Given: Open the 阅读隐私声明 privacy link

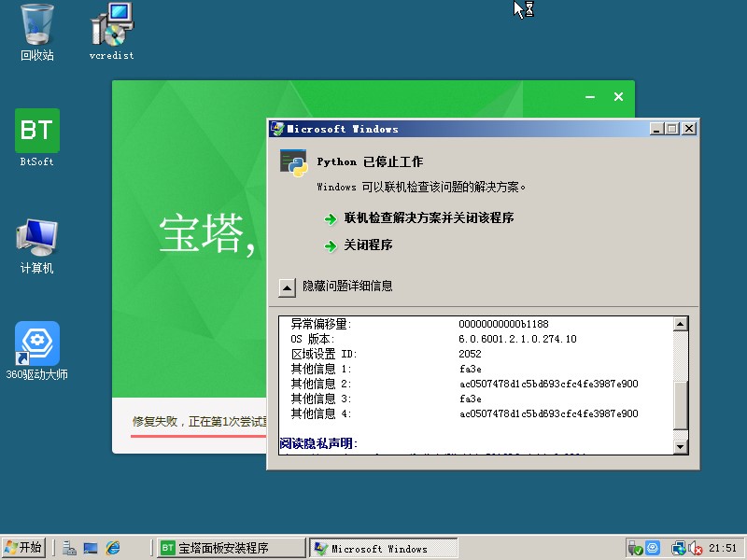Looking at the screenshot, I should point(318,443).
